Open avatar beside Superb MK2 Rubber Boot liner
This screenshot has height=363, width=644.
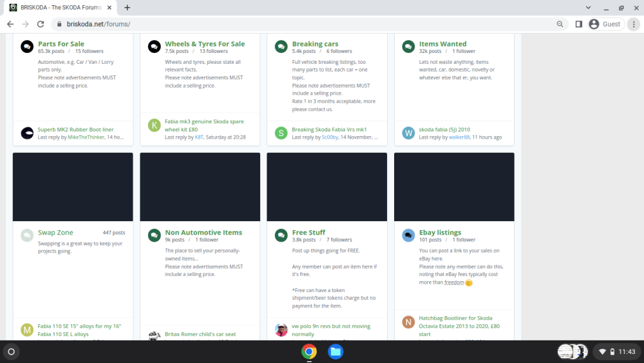click(x=27, y=133)
